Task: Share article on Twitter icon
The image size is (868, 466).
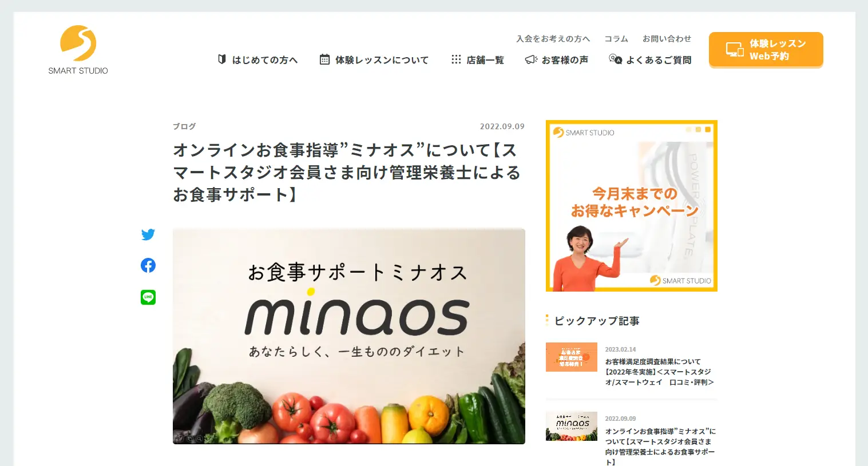Action: point(148,234)
